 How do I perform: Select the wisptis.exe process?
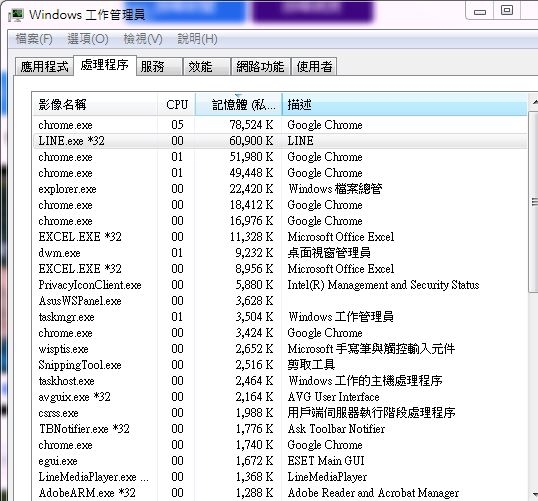pyautogui.click(x=280, y=349)
